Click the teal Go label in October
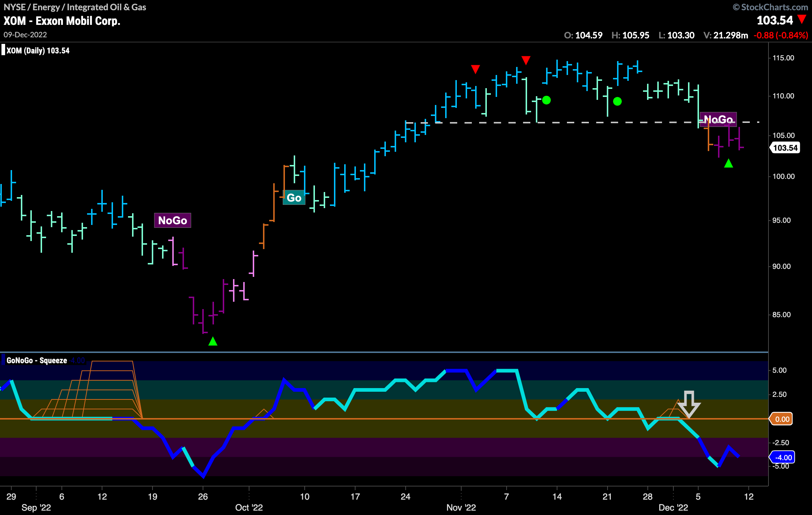Screen dimensions: 812x515 click(x=294, y=198)
